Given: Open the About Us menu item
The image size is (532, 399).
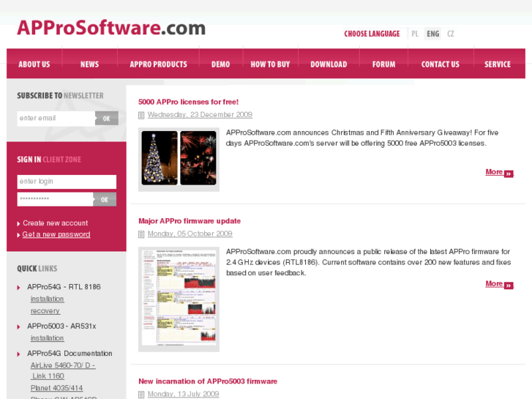Looking at the screenshot, I should [x=34, y=64].
